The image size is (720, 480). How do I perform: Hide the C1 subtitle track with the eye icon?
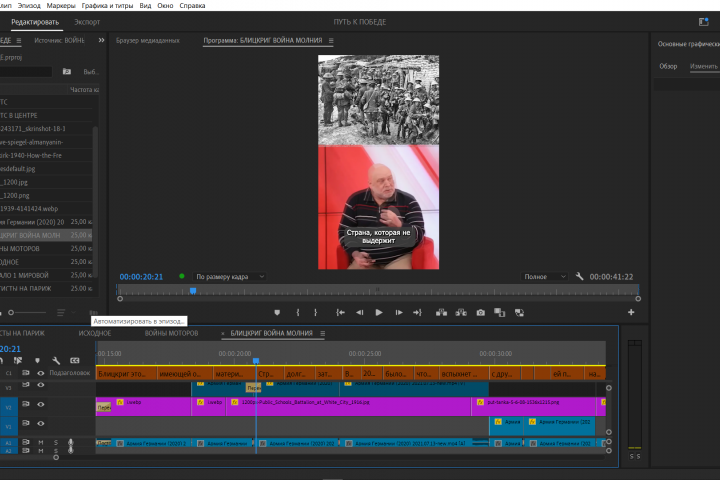coord(41,373)
